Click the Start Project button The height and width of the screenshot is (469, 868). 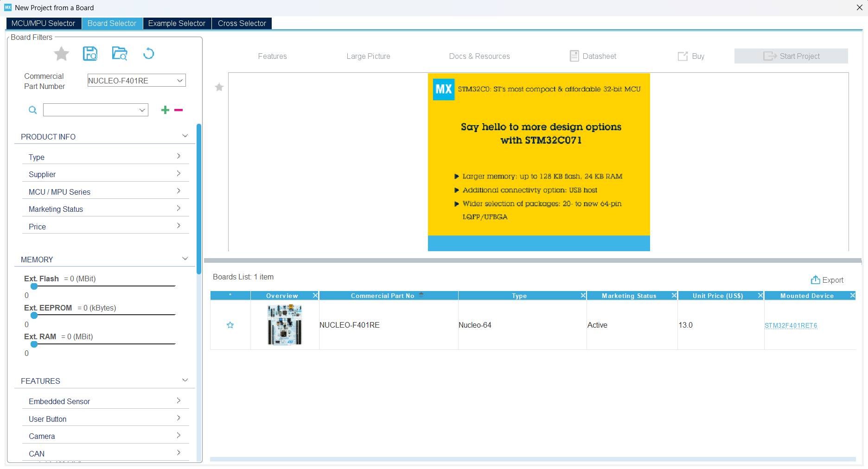[x=791, y=56]
